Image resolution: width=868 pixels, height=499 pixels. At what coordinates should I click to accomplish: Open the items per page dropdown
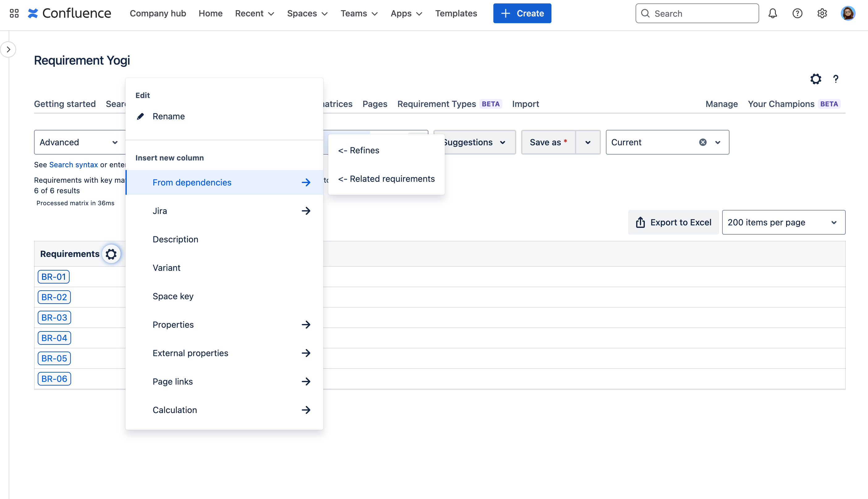tap(783, 222)
